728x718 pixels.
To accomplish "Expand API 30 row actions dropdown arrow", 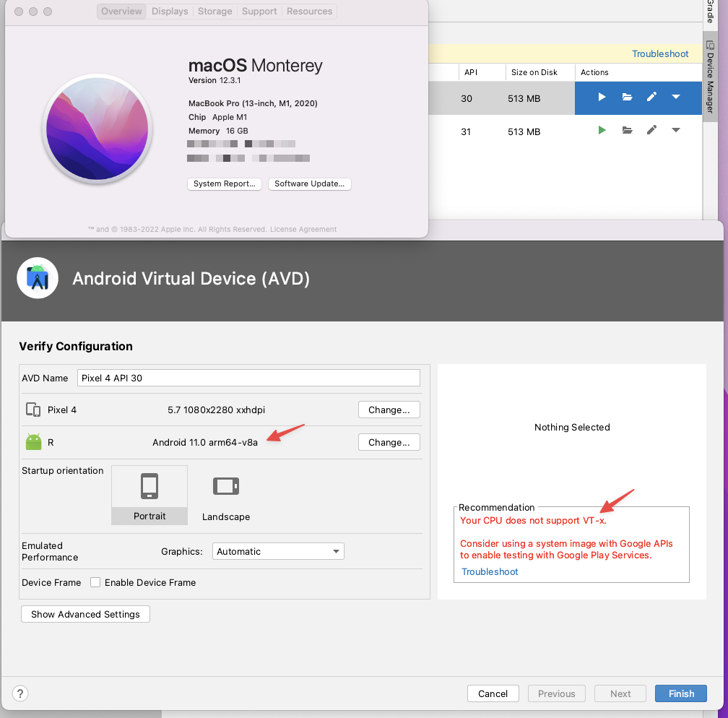I will 676,97.
